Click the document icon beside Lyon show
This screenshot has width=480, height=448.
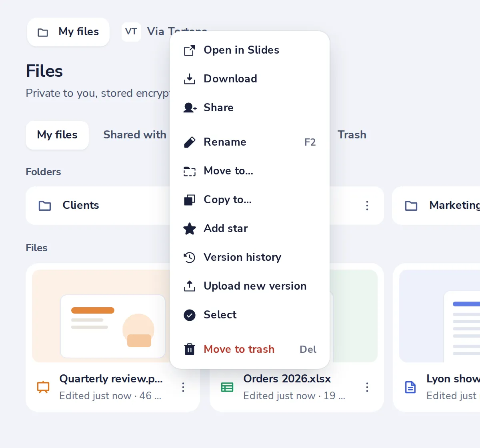click(410, 387)
